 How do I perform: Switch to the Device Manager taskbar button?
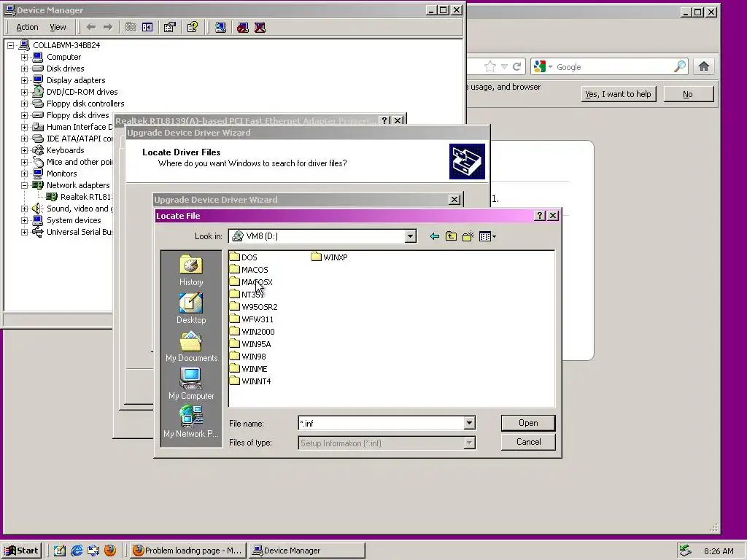[307, 551]
